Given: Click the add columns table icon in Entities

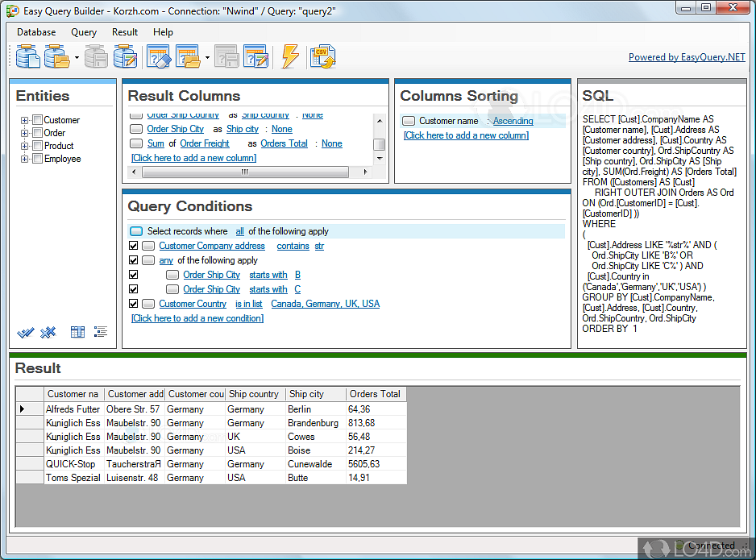Looking at the screenshot, I should click(77, 332).
